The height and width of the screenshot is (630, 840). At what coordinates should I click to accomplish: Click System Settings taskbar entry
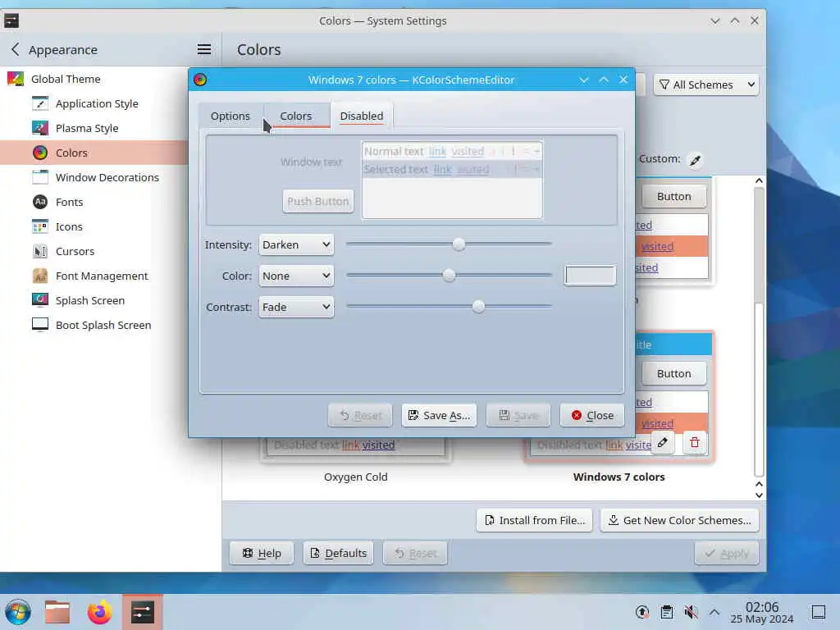[143, 612]
